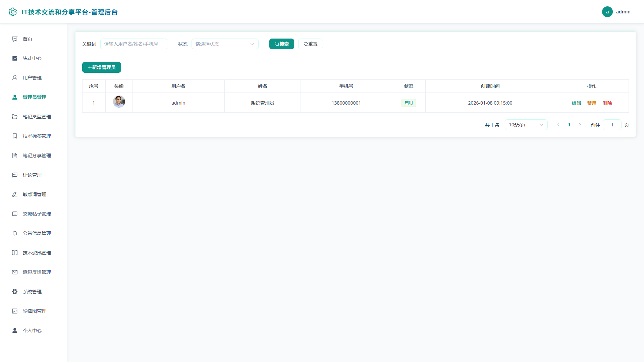
Task: Open the 首页 menu item
Action: [34, 39]
